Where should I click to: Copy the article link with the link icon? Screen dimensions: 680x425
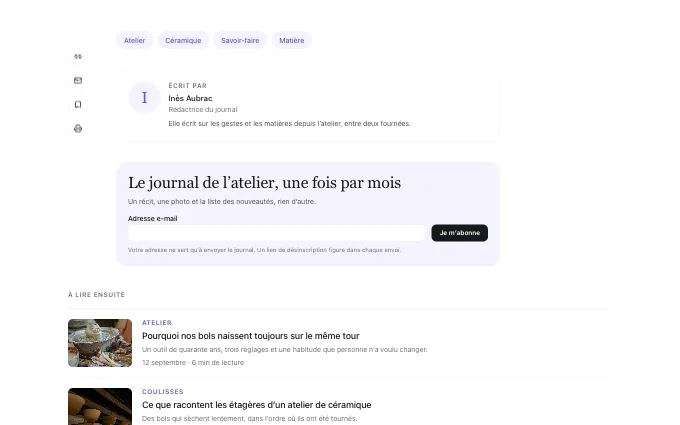pyautogui.click(x=78, y=56)
